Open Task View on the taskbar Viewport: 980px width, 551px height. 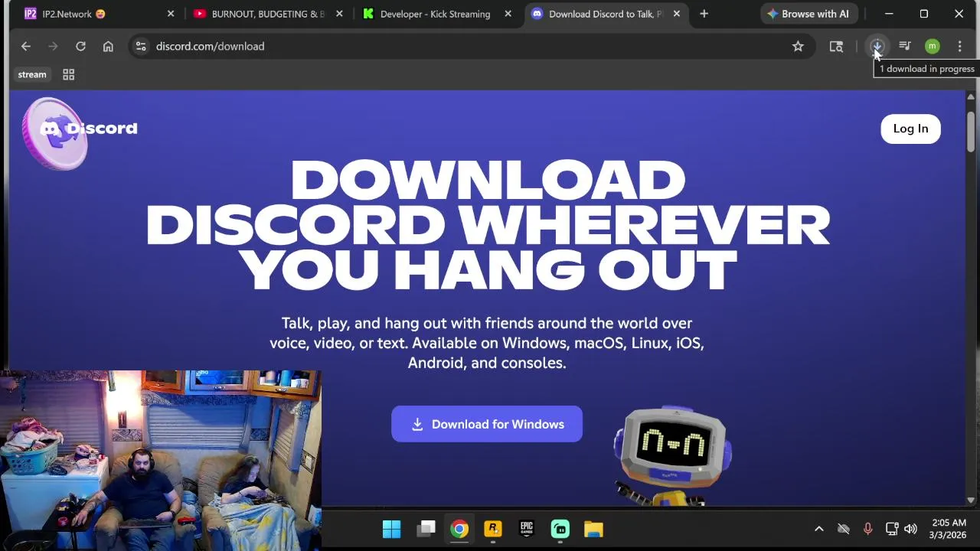click(x=426, y=529)
